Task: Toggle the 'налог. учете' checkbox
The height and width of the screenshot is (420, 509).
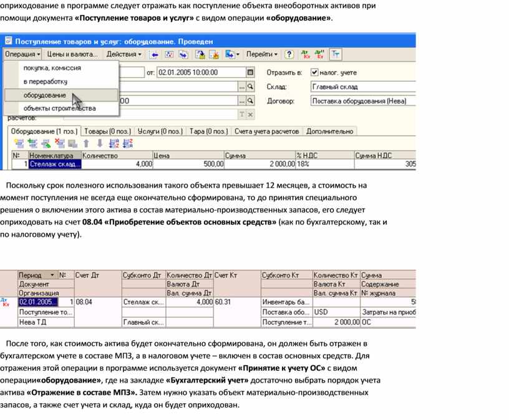Action: (x=314, y=72)
